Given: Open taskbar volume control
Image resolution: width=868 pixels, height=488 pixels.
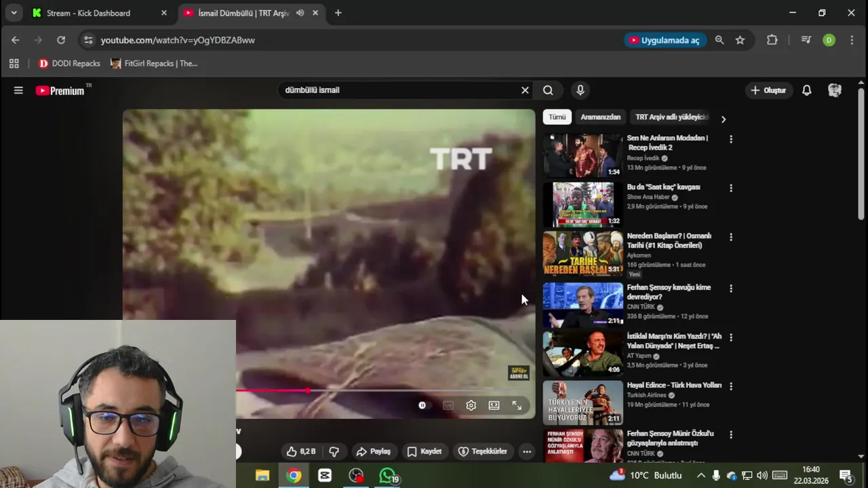Looking at the screenshot, I should [x=762, y=476].
